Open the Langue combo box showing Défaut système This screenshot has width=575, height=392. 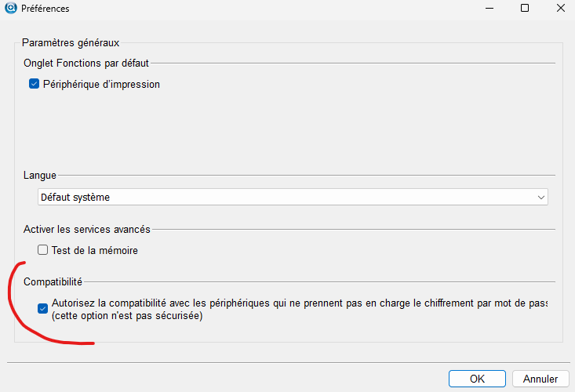click(290, 198)
